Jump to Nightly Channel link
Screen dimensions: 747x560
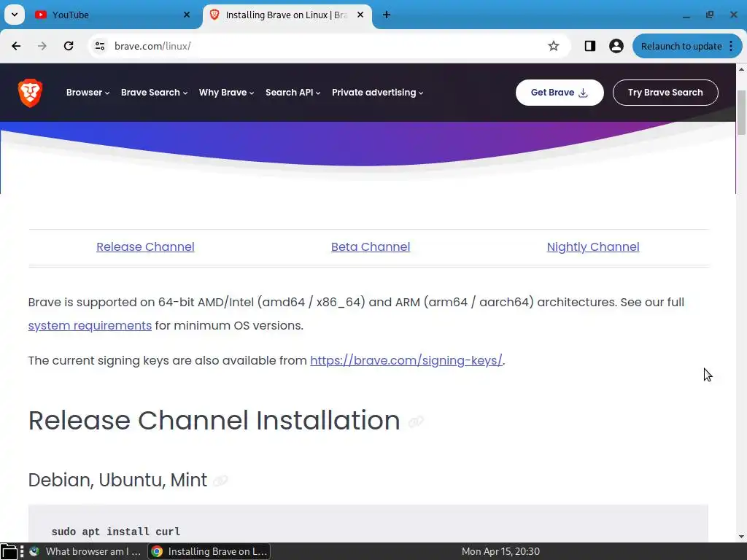pyautogui.click(x=593, y=246)
